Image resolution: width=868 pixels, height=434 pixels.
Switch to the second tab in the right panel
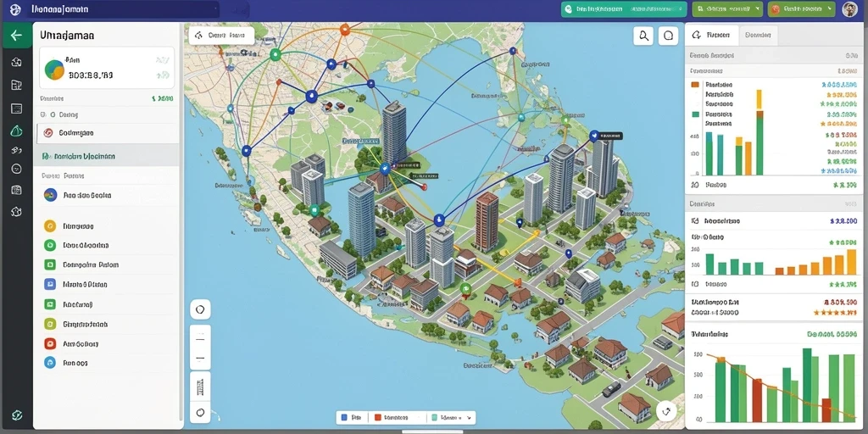[x=758, y=35]
